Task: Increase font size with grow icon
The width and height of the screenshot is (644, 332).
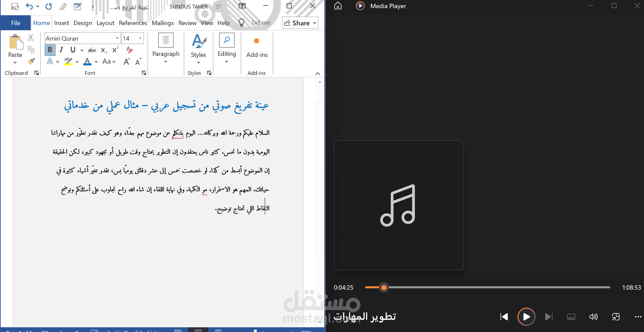Action: click(x=127, y=62)
